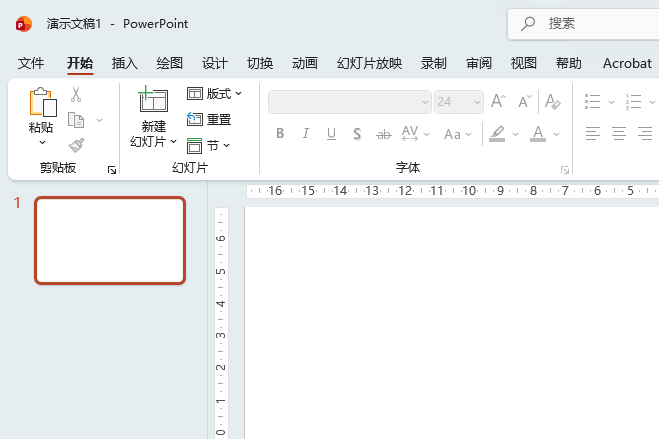The height and width of the screenshot is (439, 659).
Task: Open the 审阅 tab
Action: (479, 63)
